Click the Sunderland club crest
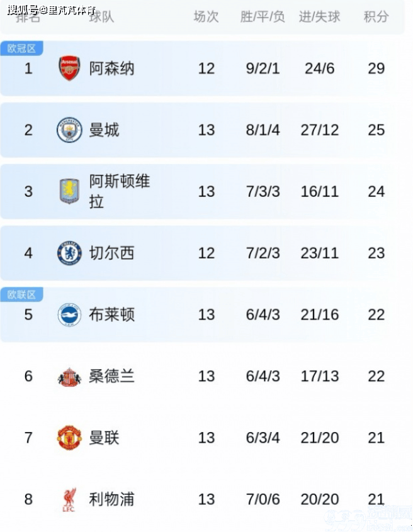This screenshot has height=532, width=413. tap(69, 376)
